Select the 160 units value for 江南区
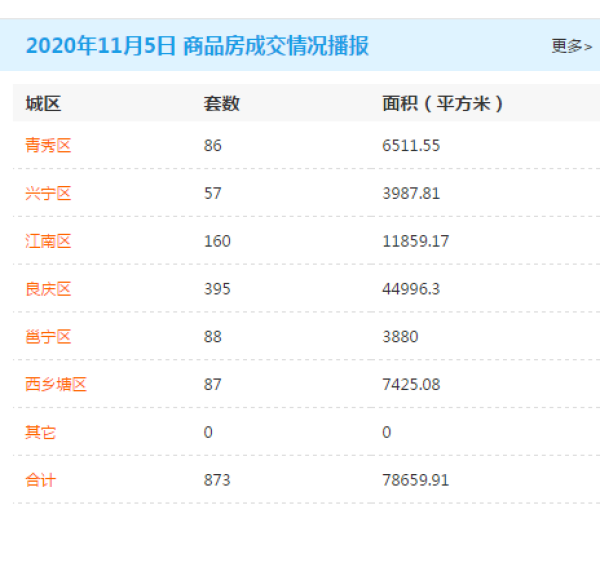600x567 pixels. (x=217, y=241)
